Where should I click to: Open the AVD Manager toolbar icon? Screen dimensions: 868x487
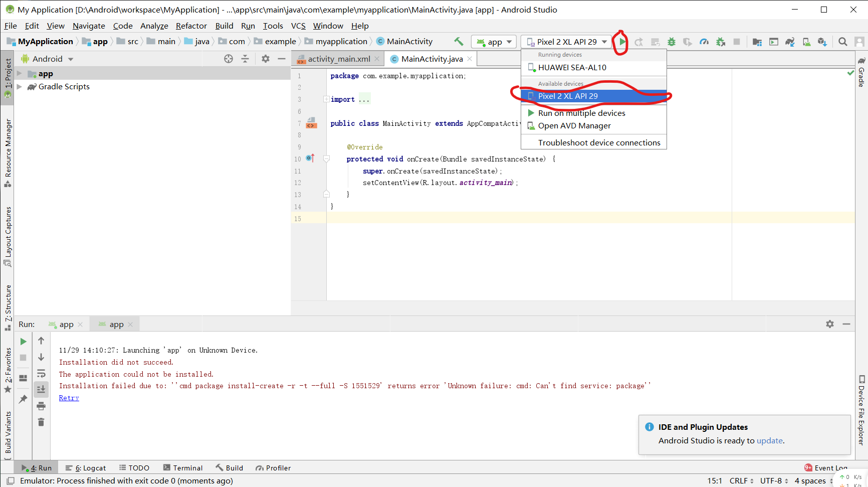pyautogui.click(x=806, y=42)
